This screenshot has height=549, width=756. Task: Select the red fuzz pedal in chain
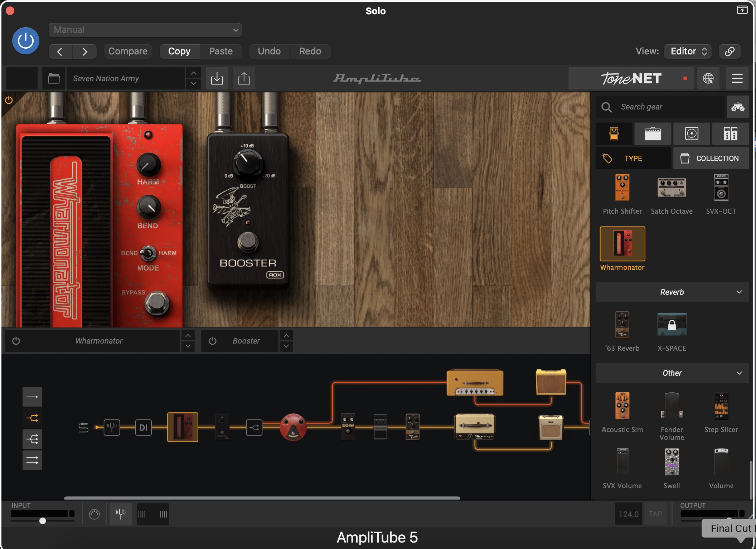tap(293, 427)
